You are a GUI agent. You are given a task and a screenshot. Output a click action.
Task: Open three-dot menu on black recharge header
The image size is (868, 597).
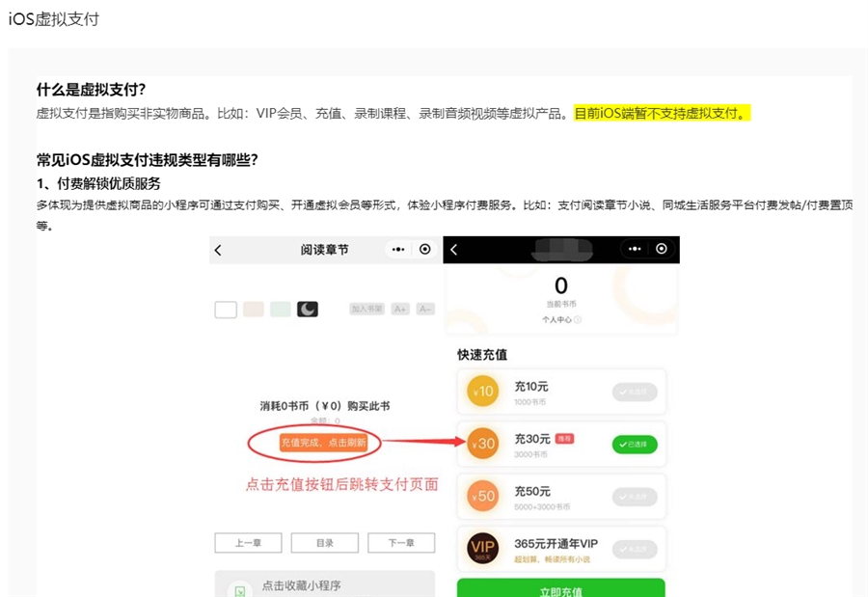(x=634, y=249)
